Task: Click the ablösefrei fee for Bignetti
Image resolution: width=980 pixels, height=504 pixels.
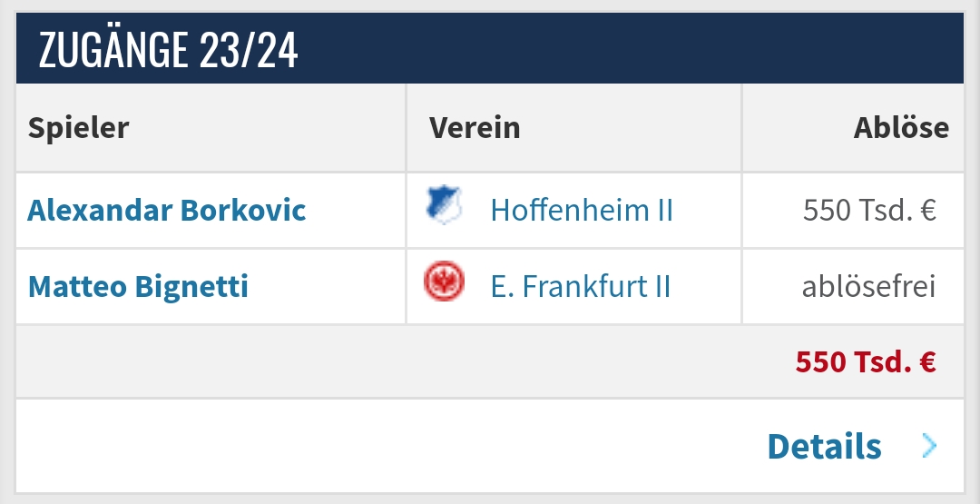Action: pos(868,286)
